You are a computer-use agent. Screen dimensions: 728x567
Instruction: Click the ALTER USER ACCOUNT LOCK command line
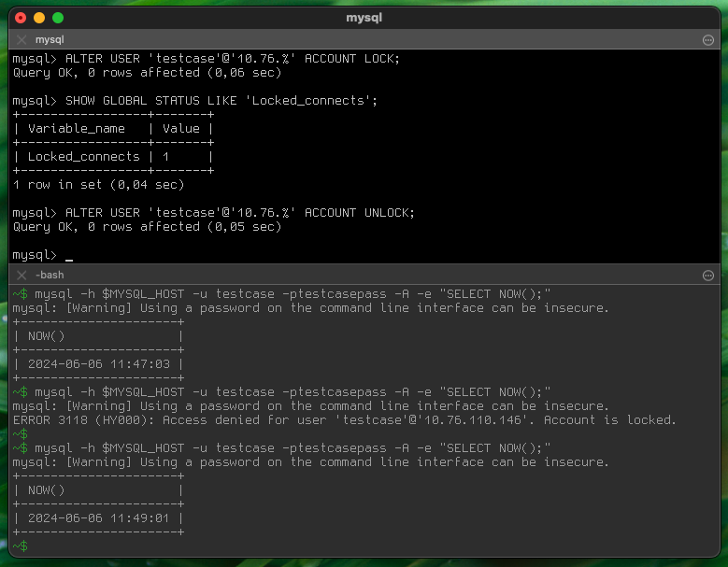pos(207,59)
